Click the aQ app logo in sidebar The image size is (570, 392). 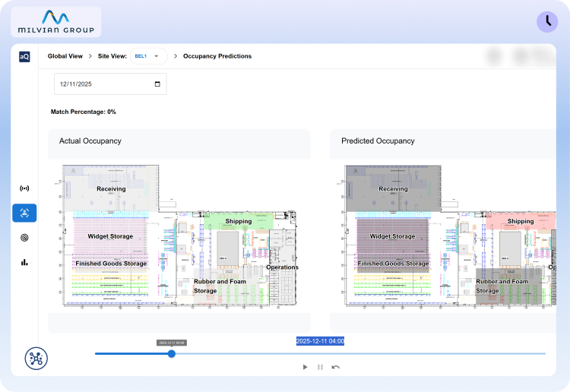coord(24,57)
